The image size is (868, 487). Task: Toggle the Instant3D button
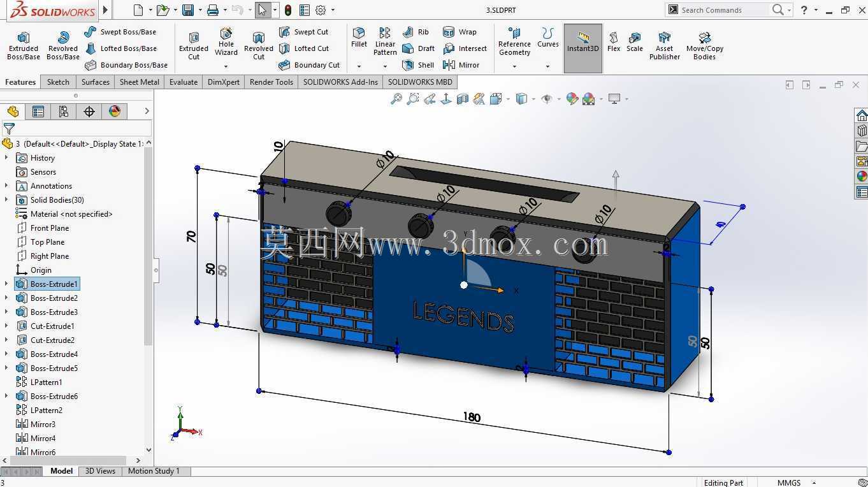(583, 48)
